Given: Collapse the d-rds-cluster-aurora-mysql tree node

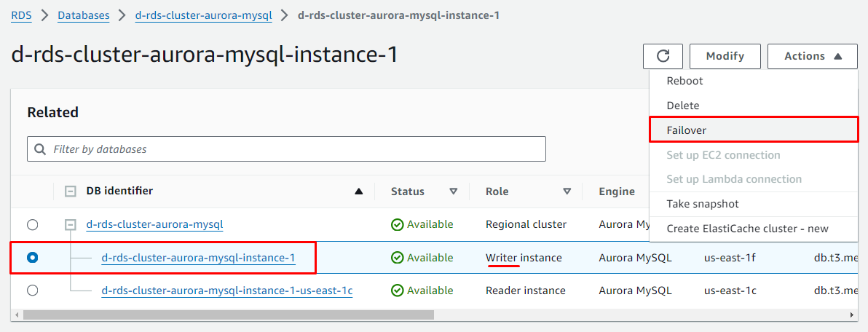Looking at the screenshot, I should tap(71, 225).
